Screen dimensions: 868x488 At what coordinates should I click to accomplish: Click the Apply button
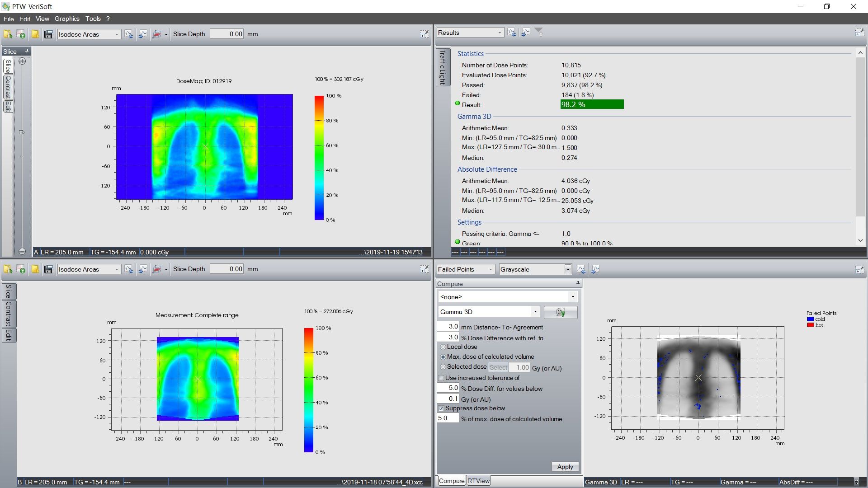[x=565, y=467]
